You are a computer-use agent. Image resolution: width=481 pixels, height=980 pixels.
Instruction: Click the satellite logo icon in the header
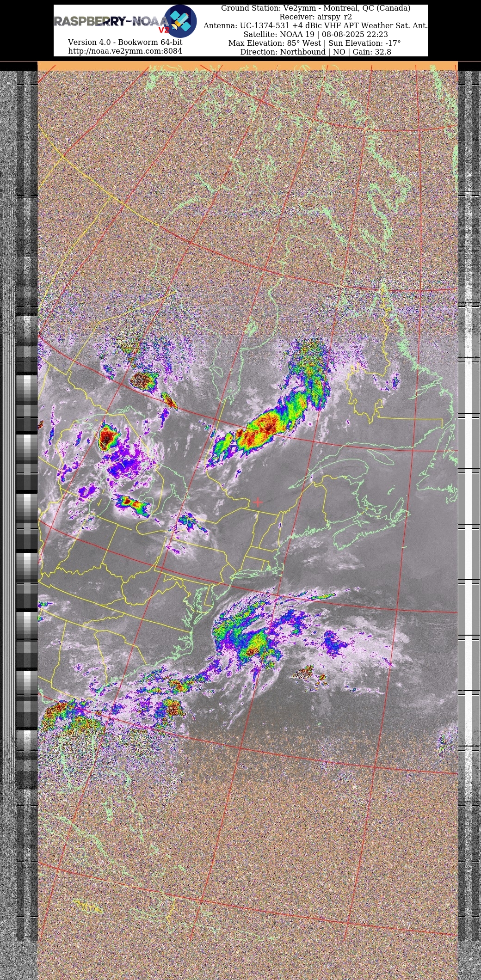[180, 21]
